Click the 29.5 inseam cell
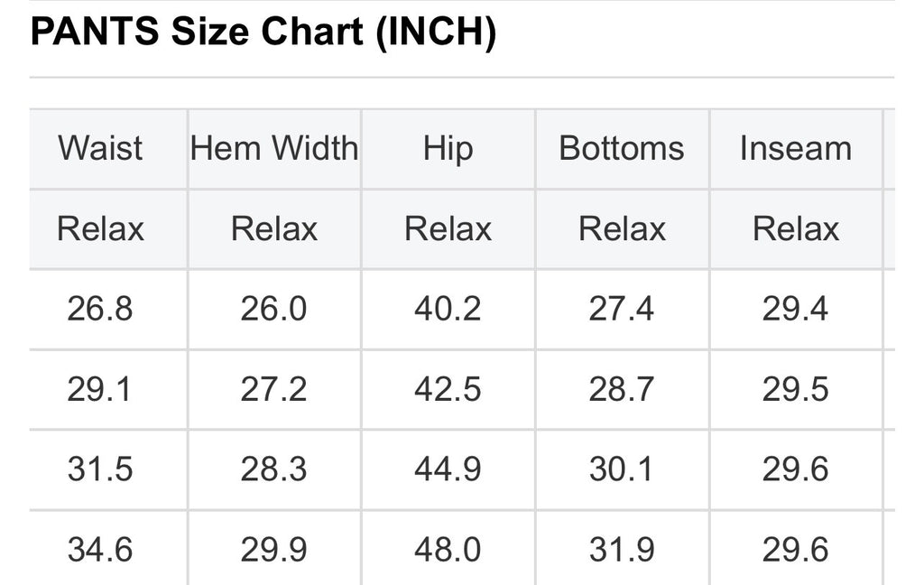The height and width of the screenshot is (585, 924). [795, 389]
